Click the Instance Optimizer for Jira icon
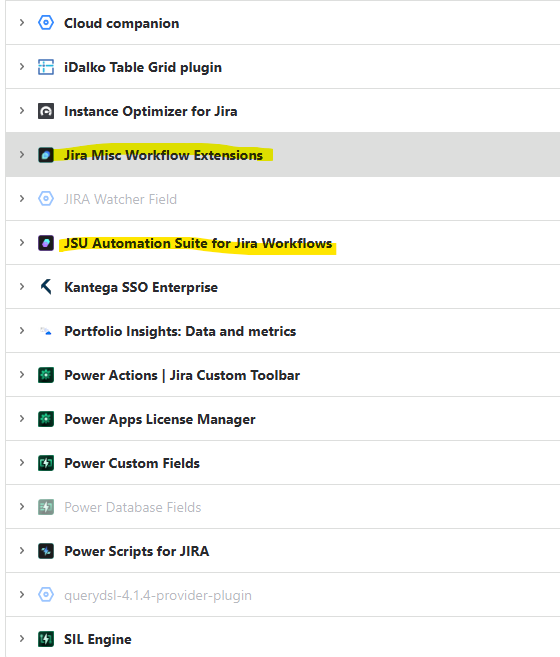Viewport: 560px width, 657px height. pos(46,111)
